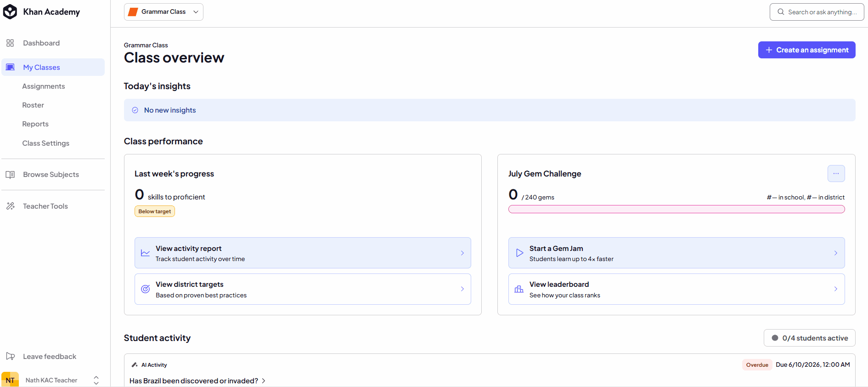Open the July Gem Challenge more options menu
The width and height of the screenshot is (868, 387).
836,174
